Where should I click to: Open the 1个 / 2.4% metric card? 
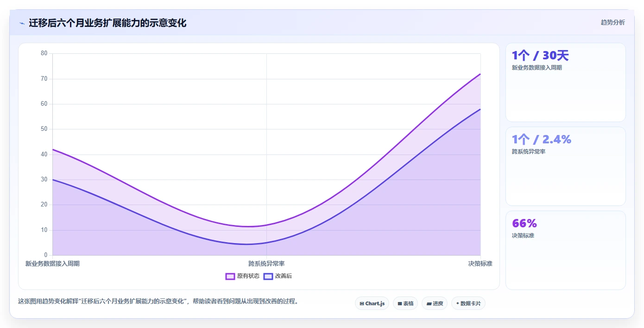[x=566, y=167]
